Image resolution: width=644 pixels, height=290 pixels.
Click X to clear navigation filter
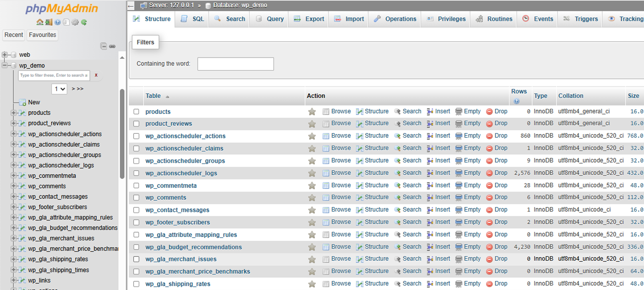point(96,75)
